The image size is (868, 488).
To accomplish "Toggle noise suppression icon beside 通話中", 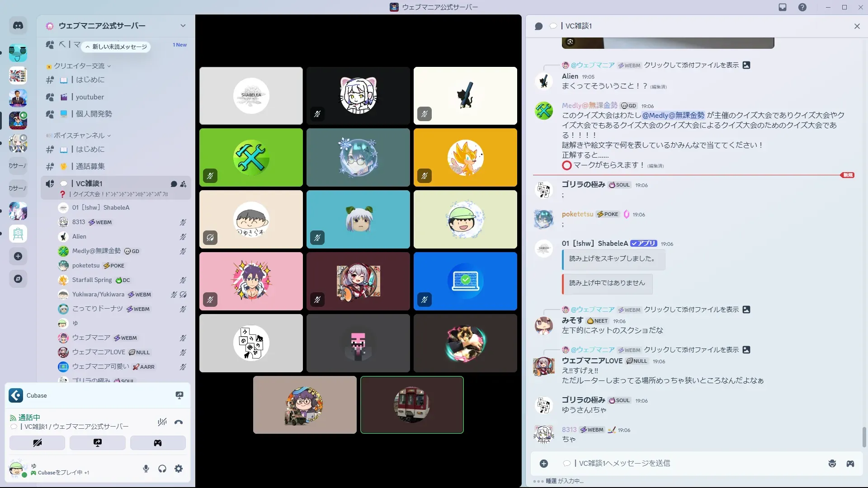I will coord(162,422).
